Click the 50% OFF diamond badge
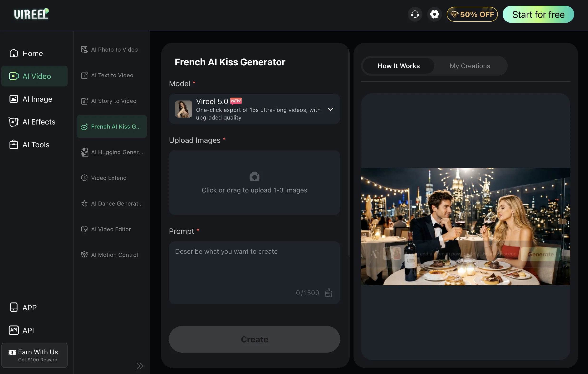The width and height of the screenshot is (588, 374). point(472,14)
